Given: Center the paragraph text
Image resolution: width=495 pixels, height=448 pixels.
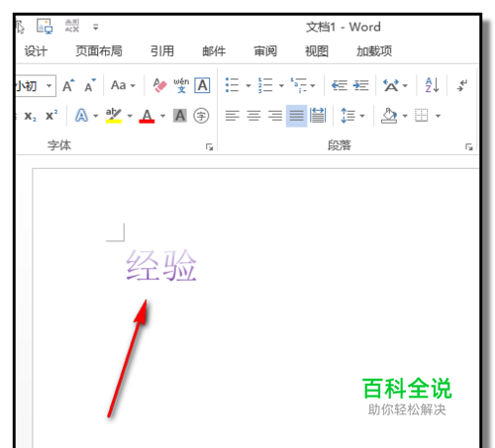Looking at the screenshot, I should (x=253, y=116).
